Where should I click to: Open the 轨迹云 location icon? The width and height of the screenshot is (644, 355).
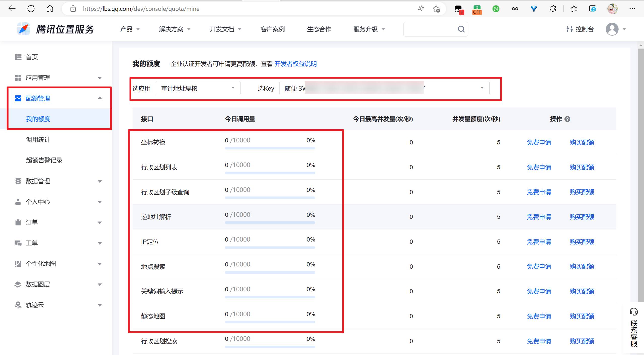click(x=18, y=305)
